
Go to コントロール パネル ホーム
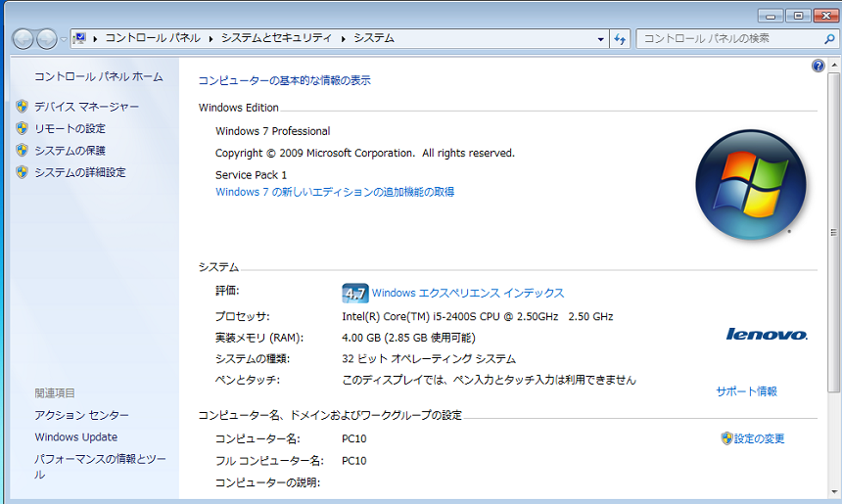98,76
